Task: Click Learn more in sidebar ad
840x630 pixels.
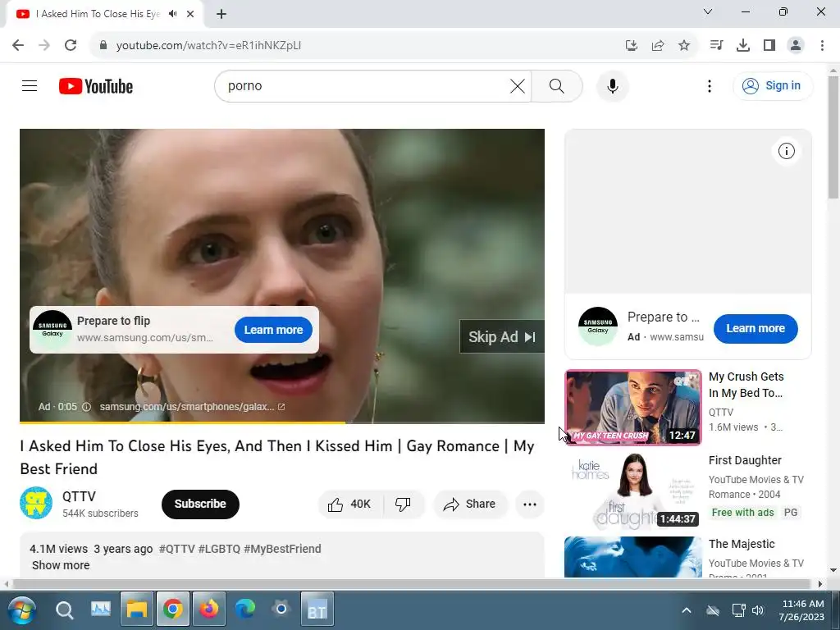Action: coord(756,328)
